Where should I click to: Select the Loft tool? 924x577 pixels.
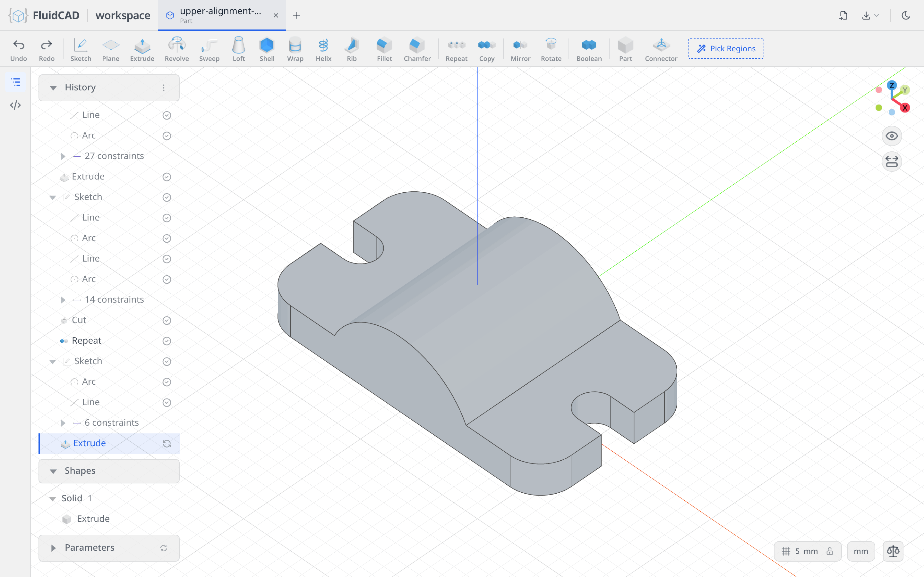[239, 49]
